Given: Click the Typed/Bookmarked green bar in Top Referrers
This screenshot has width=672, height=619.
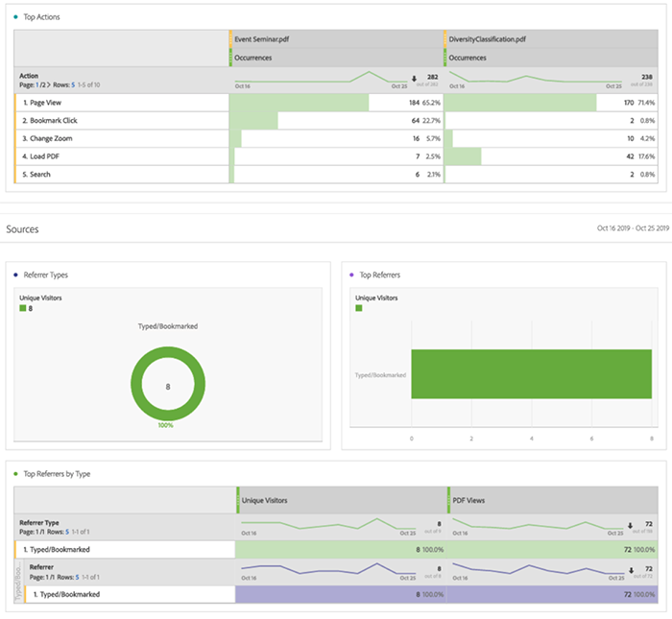Looking at the screenshot, I should tap(531, 374).
